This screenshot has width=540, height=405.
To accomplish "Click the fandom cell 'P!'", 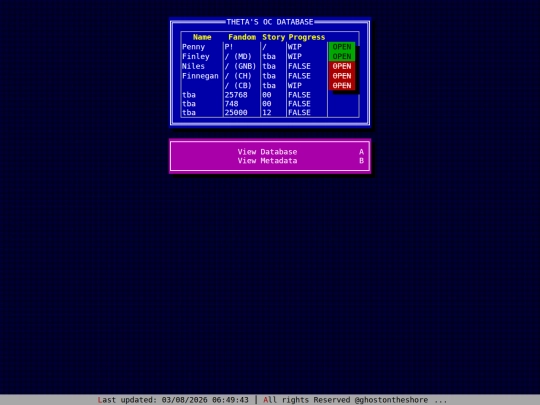I will 229,47.
